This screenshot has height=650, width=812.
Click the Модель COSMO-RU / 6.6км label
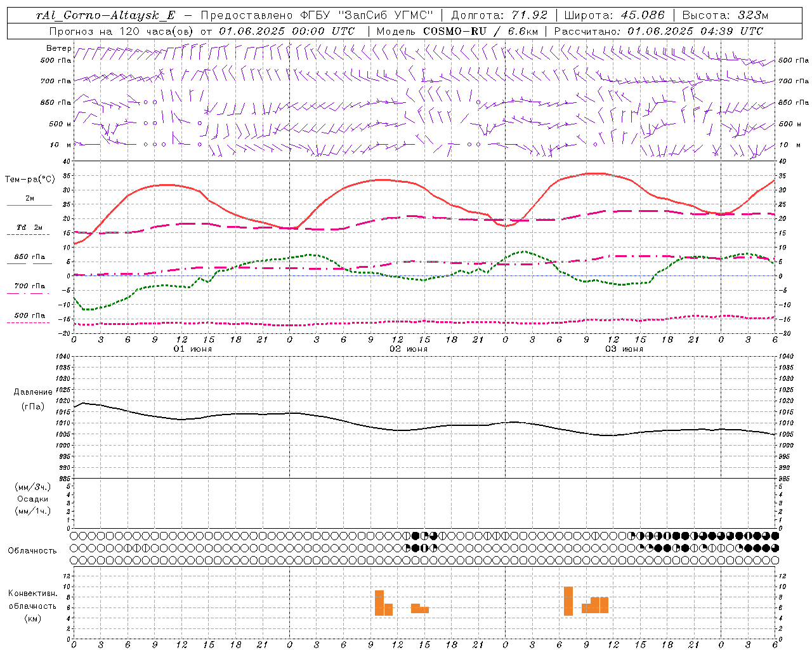[457, 30]
